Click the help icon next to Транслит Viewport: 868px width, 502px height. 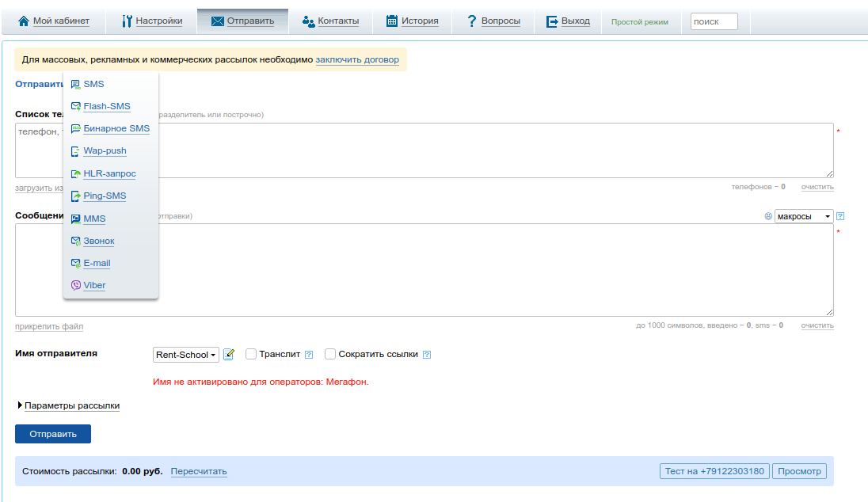coord(309,355)
